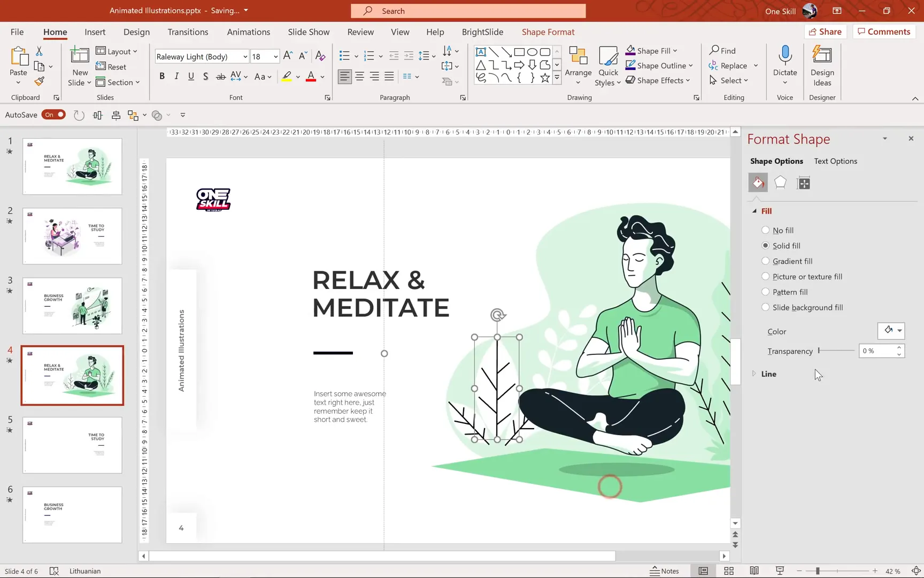The image size is (924, 578).
Task: Click the Share button
Action: pos(826,32)
